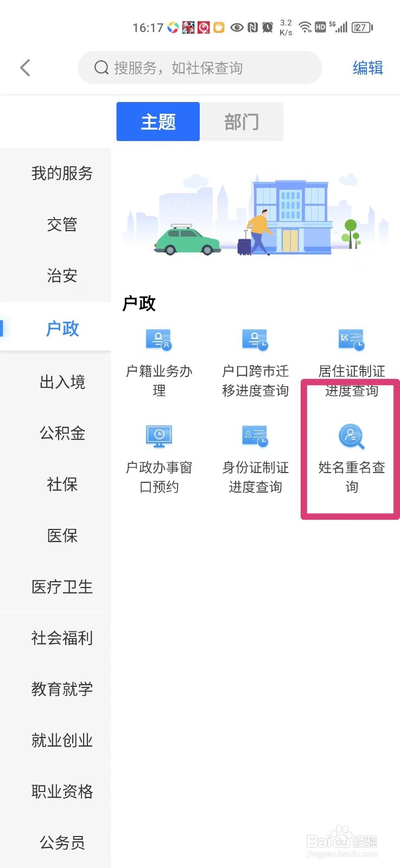Focus the 搜服务 search field
Image resolution: width=400 pixels, height=868 pixels.
pos(200,68)
